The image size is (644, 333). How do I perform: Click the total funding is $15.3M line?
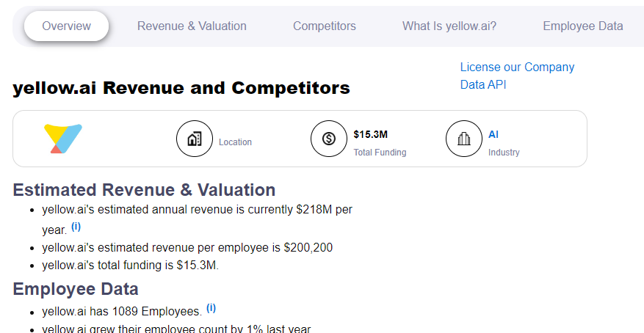131,266
